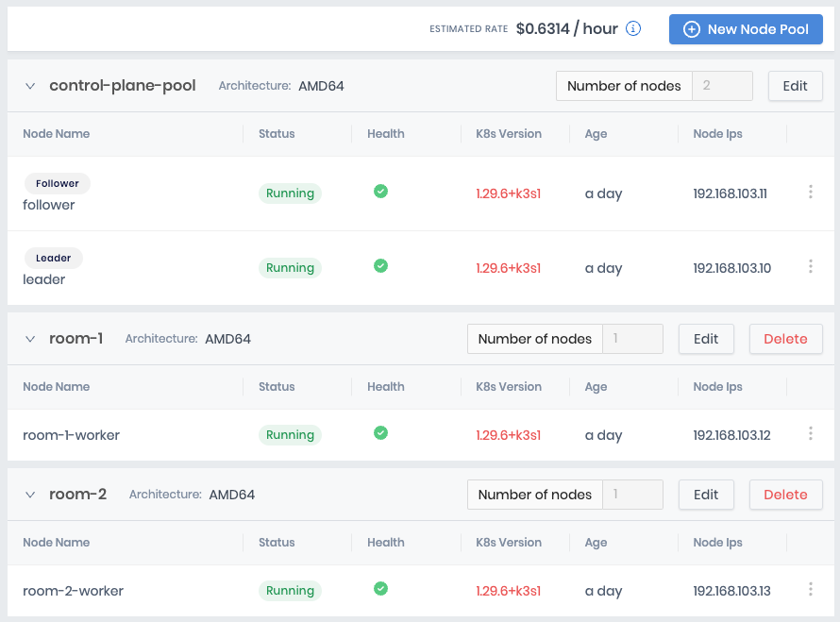Click room-1-worker's green health check icon
The height and width of the screenshot is (622, 840).
click(x=381, y=433)
